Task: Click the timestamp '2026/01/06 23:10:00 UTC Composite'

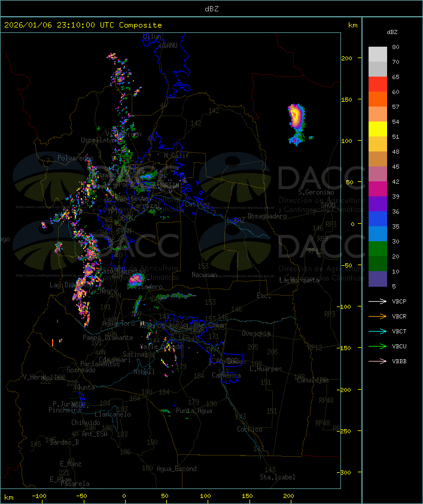Action: (x=83, y=25)
